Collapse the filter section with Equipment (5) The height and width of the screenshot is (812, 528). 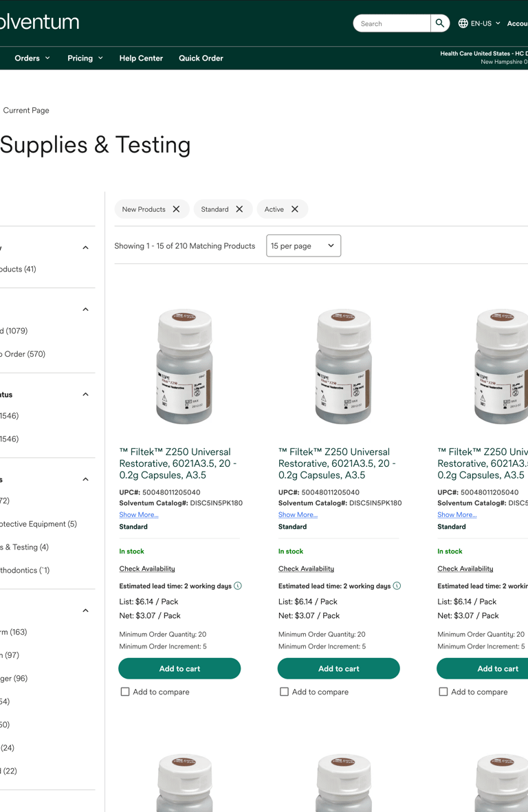point(86,479)
